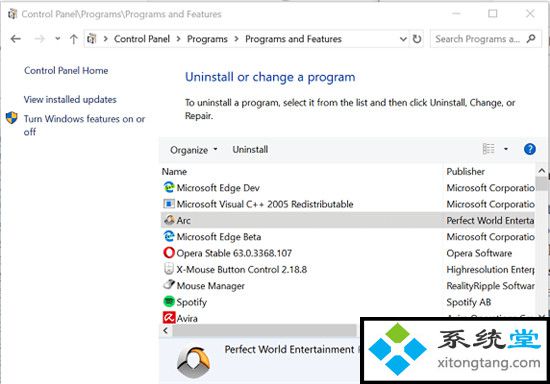550x384 pixels.
Task: Select the Microsoft Edge Dev icon
Action: click(x=169, y=187)
